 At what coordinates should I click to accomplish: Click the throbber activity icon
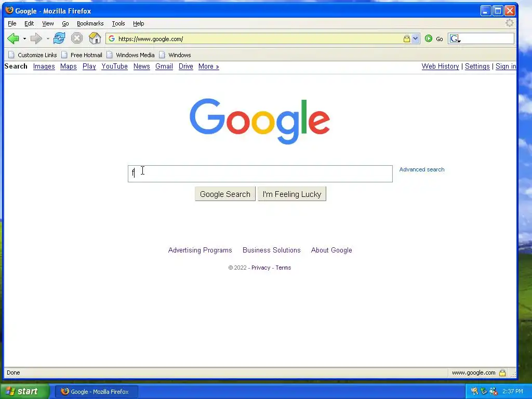click(x=509, y=23)
